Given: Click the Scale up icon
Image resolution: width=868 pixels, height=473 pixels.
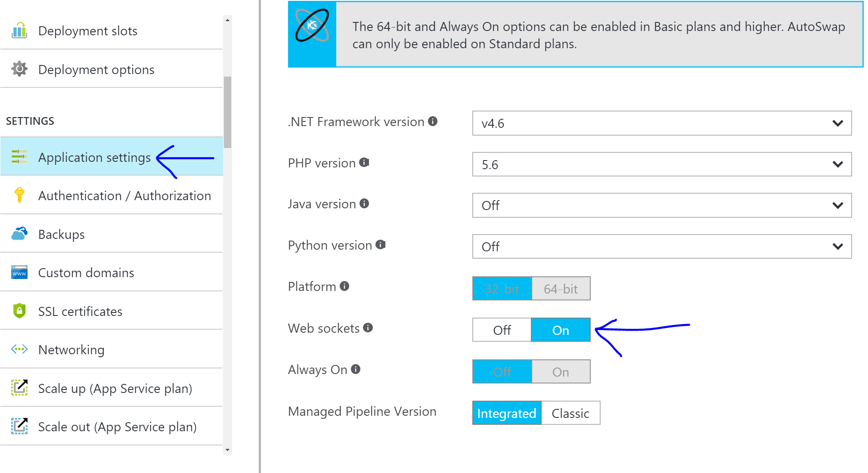Looking at the screenshot, I should click(x=19, y=388).
